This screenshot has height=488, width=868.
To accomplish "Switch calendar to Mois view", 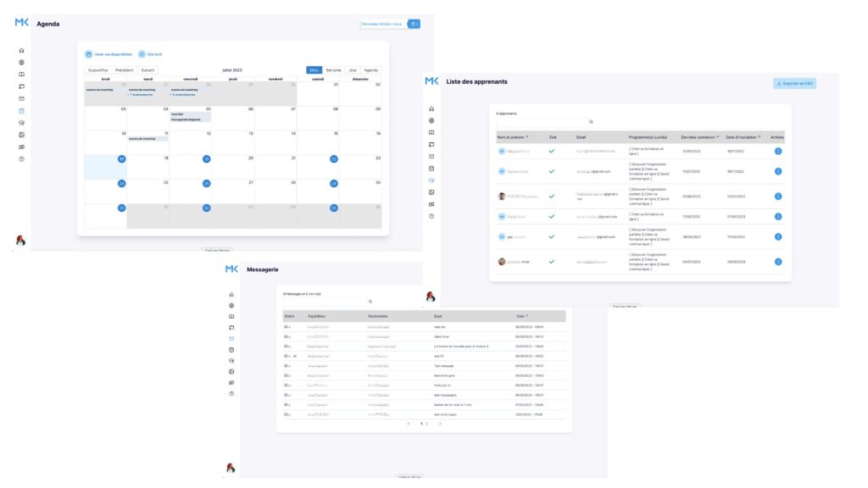I will tap(314, 70).
